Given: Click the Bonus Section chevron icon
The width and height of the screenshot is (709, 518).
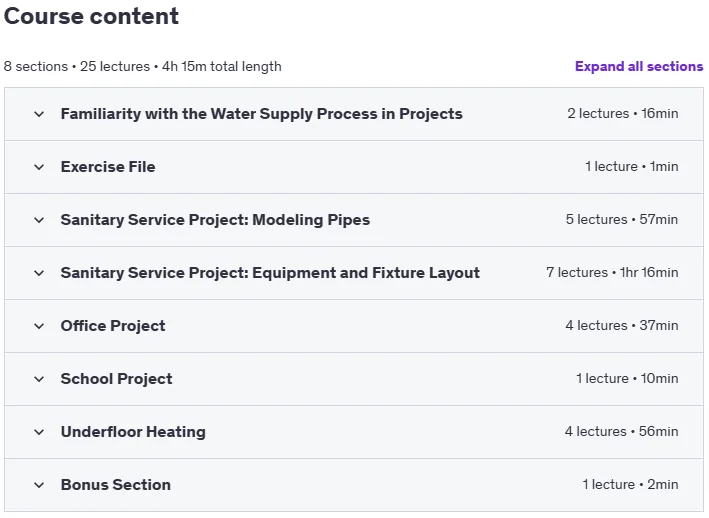Looking at the screenshot, I should click(39, 485).
